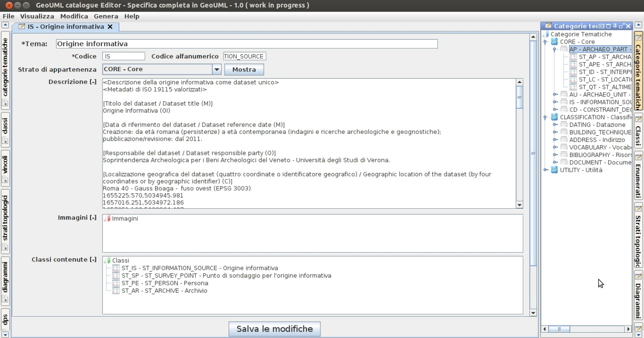This screenshot has width=644, height=338.
Task: Click the VOCABULARY theme icon
Action: click(x=564, y=147)
